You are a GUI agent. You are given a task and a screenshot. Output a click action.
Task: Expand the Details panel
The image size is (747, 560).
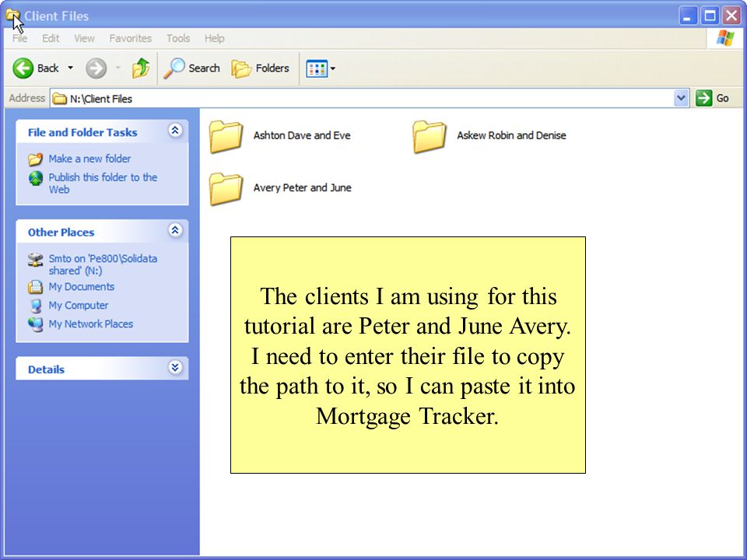(x=175, y=367)
